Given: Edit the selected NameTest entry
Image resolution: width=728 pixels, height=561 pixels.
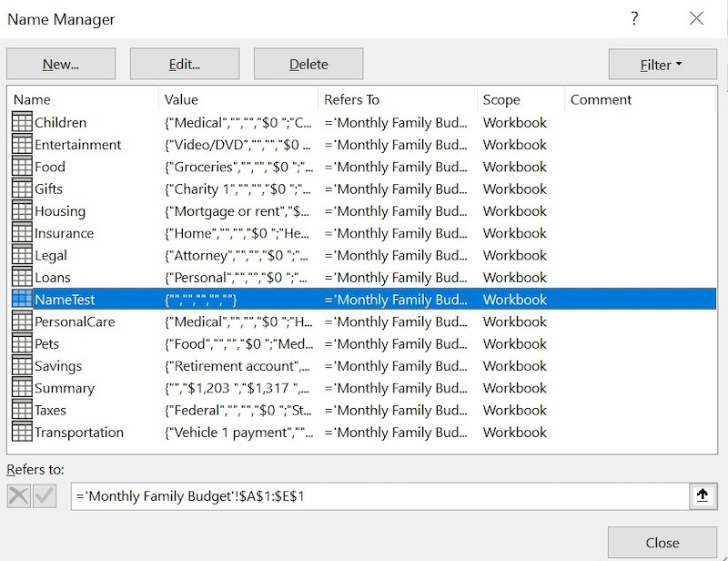Looking at the screenshot, I should (183, 63).
